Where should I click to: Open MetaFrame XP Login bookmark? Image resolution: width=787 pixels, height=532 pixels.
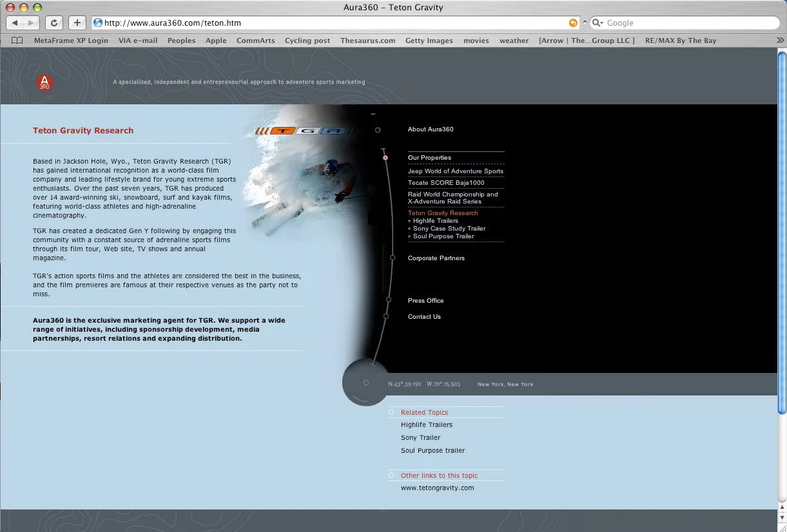(x=71, y=41)
